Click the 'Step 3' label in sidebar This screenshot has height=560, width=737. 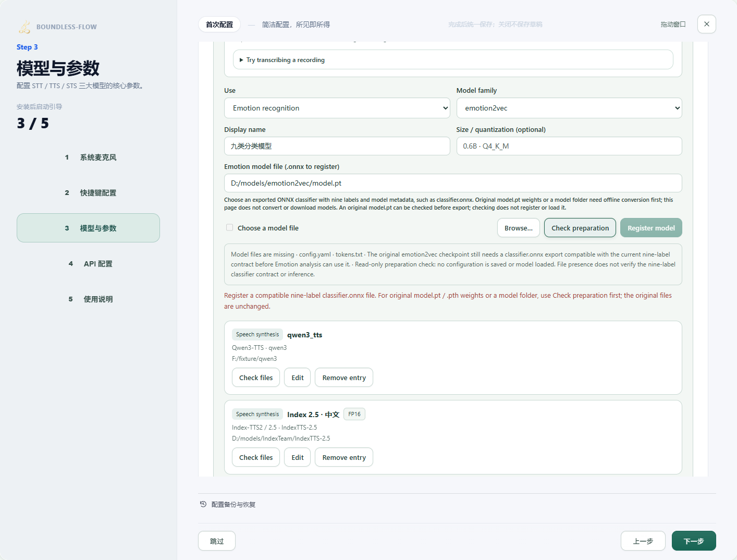coord(27,47)
